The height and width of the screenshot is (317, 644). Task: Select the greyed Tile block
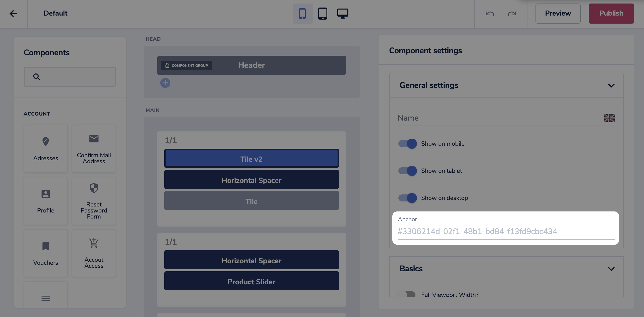(x=251, y=200)
